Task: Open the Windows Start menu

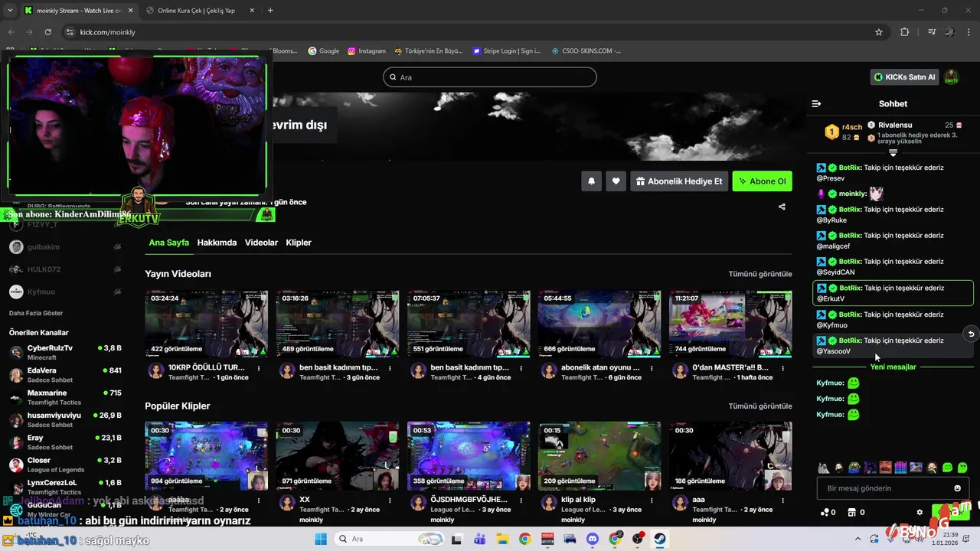Action: (320, 539)
